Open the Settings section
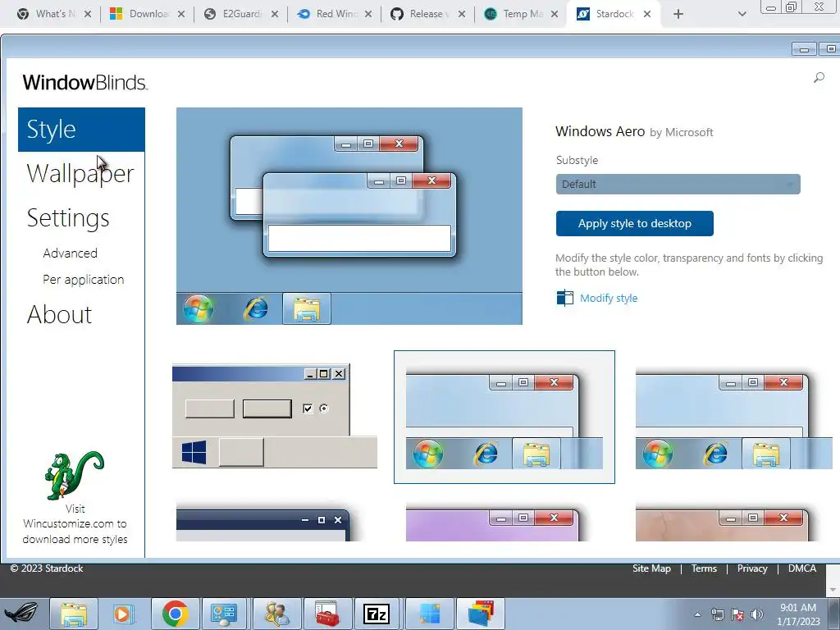 tap(68, 218)
